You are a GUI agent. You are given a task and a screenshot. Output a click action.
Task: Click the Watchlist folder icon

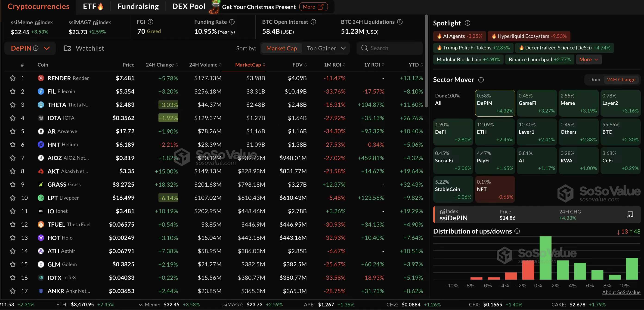68,49
